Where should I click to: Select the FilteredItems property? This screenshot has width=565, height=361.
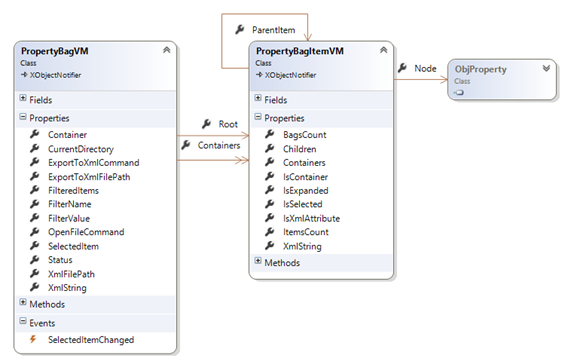(74, 191)
